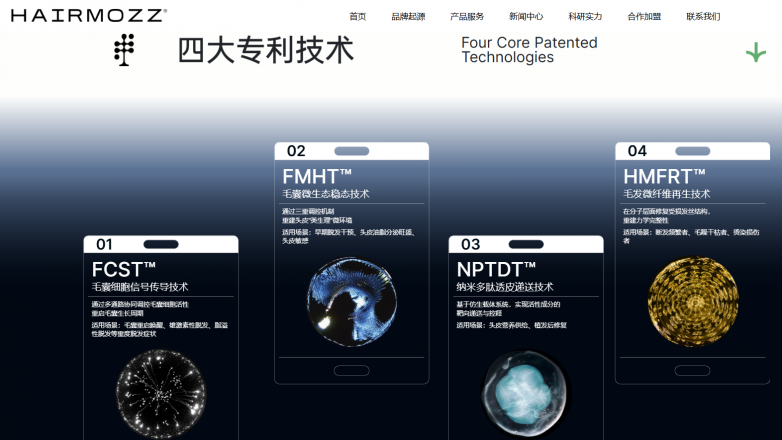Click the gray pill on card 04 header
Viewport: 782px width, 440px height.
click(x=693, y=151)
